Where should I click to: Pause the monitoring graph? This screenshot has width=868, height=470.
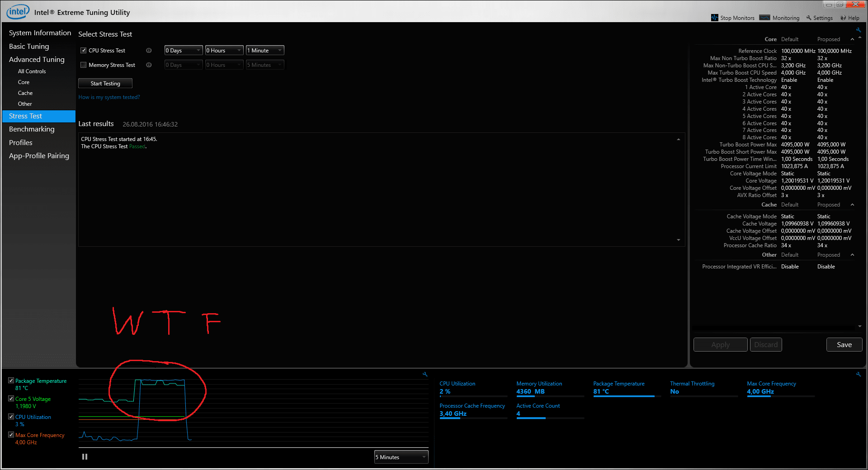point(85,457)
